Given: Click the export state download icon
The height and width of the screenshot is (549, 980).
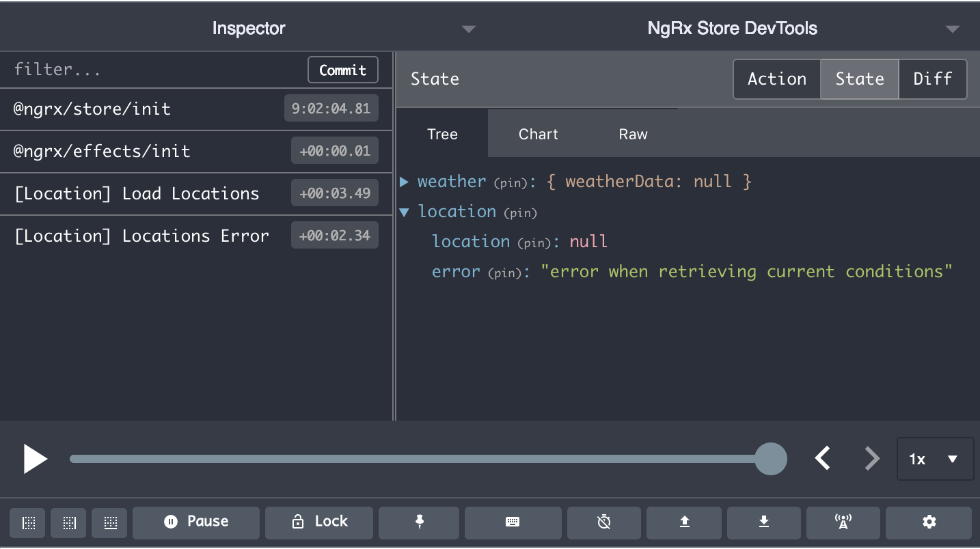Looking at the screenshot, I should coord(764,522).
